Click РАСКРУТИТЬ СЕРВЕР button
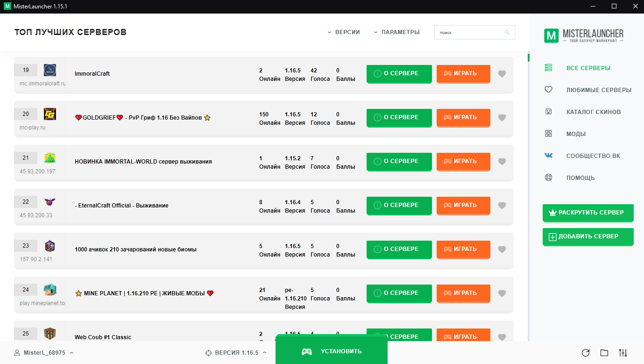This screenshot has height=364, width=644. click(x=588, y=213)
